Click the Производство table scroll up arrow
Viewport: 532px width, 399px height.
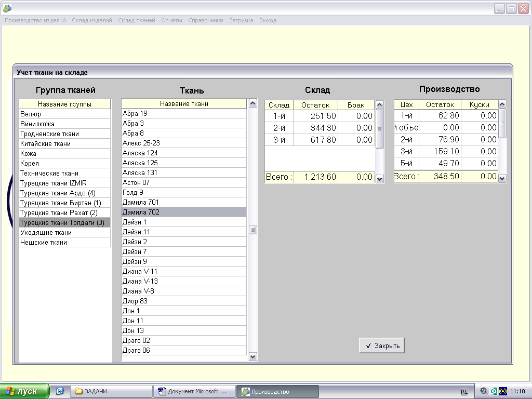click(502, 104)
